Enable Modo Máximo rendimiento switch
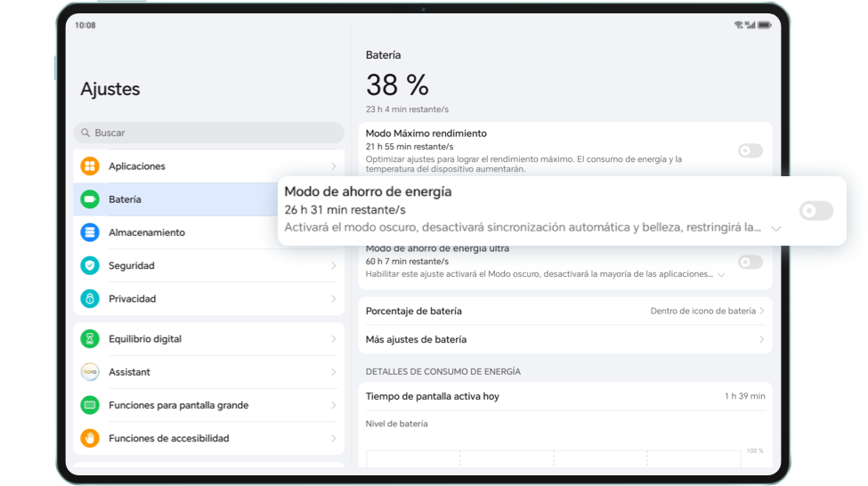Viewport: 868px width, 486px height. (750, 150)
